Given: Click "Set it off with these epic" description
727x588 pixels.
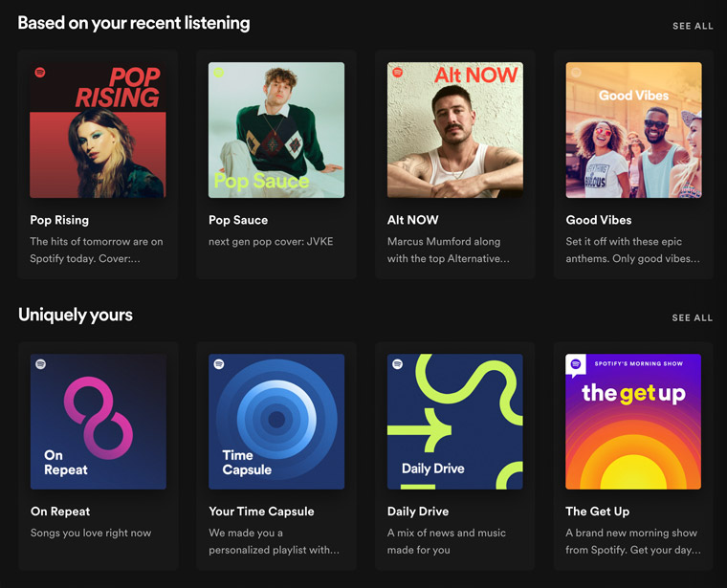Looking at the screenshot, I should pos(633,250).
